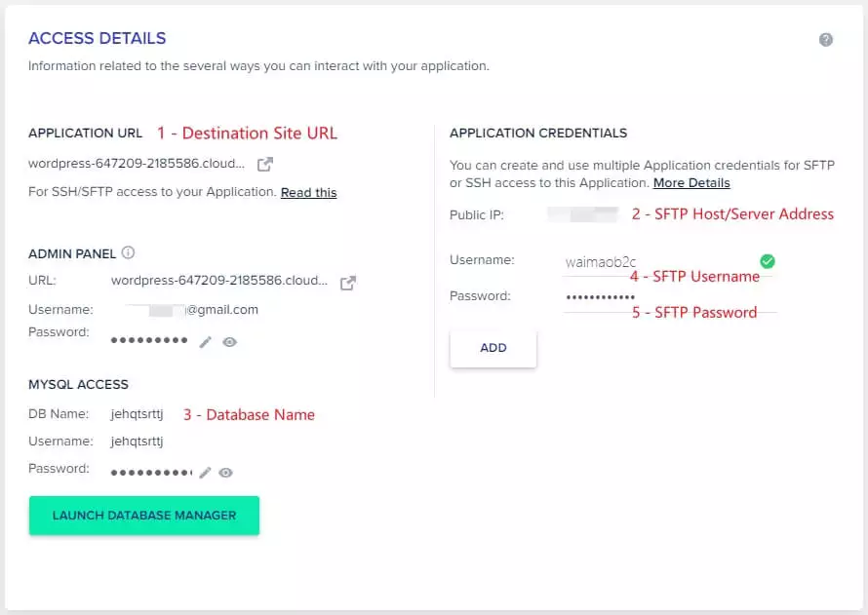Image resolution: width=868 pixels, height=615 pixels.
Task: Edit MySQL password with pencil icon
Action: pyautogui.click(x=205, y=473)
